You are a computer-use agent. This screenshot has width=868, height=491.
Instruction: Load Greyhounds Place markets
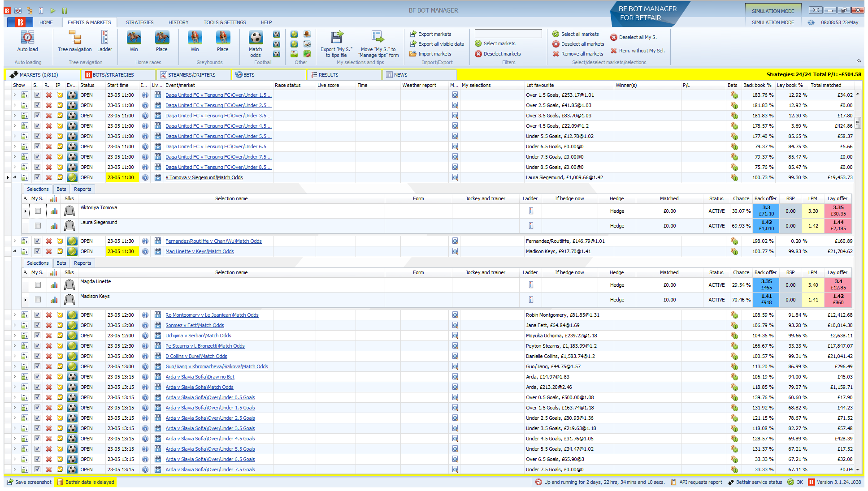(x=223, y=42)
